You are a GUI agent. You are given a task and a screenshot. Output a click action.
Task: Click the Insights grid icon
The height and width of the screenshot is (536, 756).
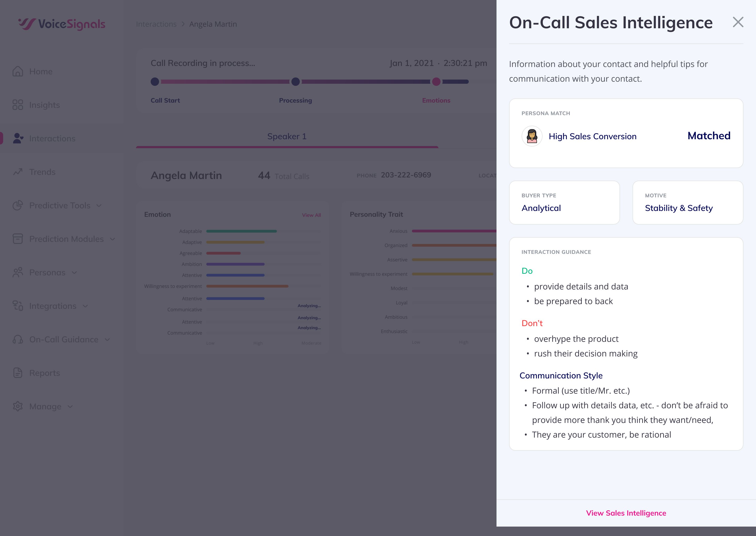[18, 105]
